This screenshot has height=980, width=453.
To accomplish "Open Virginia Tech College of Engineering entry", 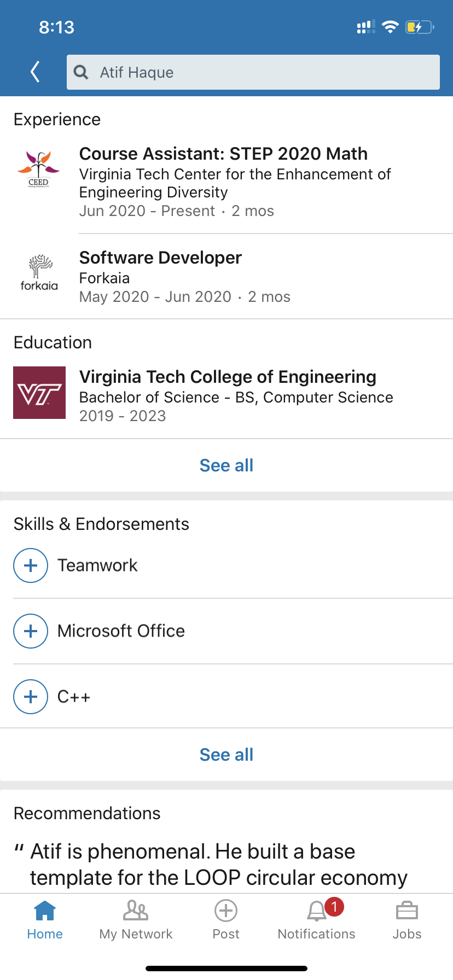I will tap(228, 377).
